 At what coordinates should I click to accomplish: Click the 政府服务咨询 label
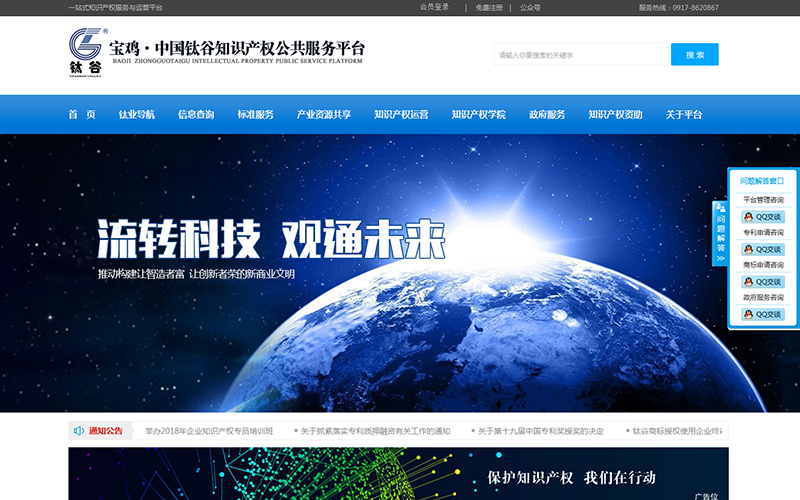coord(763,297)
